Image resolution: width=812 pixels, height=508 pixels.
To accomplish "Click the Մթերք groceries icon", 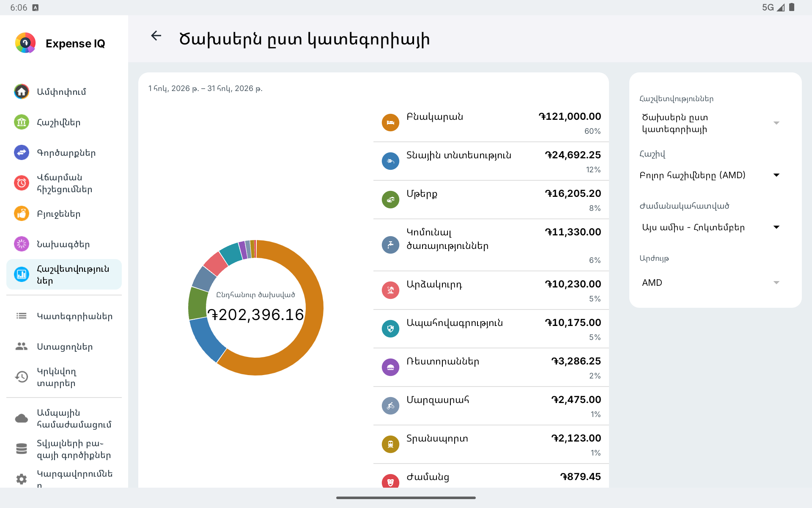I will pos(390,200).
